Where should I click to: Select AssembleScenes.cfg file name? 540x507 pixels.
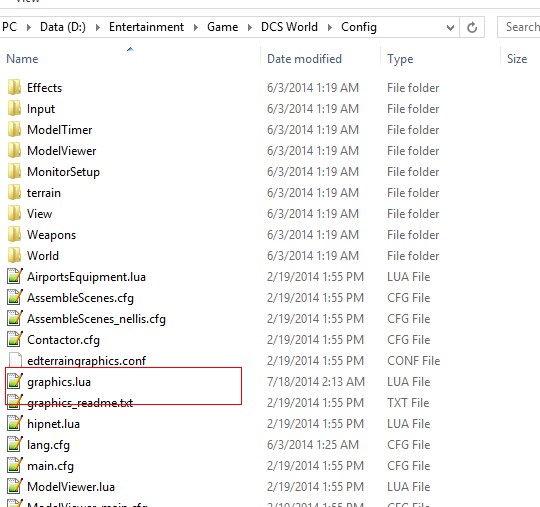[80, 298]
